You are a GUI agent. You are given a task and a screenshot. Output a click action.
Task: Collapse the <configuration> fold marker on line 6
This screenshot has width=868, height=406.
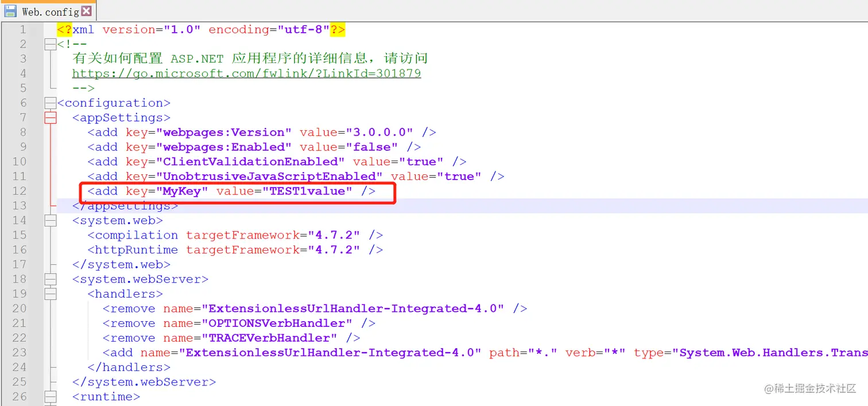coord(51,103)
